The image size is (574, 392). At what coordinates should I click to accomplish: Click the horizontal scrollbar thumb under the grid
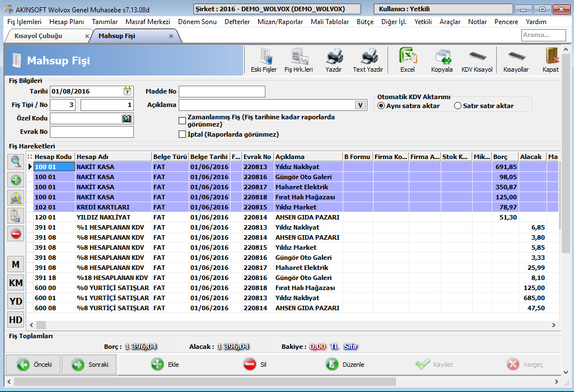41,325
